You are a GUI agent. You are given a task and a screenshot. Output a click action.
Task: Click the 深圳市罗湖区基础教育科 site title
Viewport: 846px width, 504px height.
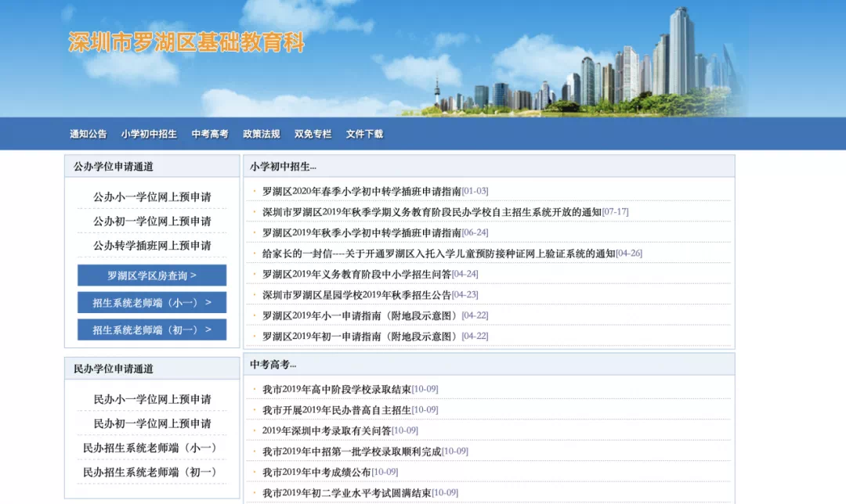pos(186,43)
